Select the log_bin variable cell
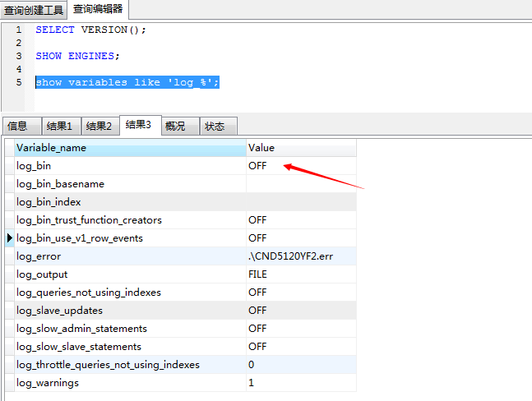 point(130,166)
